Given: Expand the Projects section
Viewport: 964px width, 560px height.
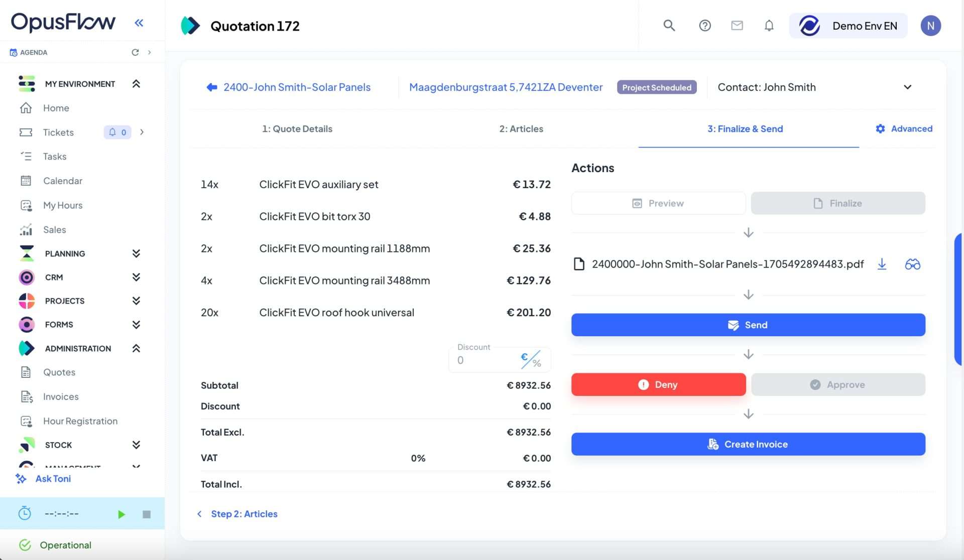Looking at the screenshot, I should [136, 301].
